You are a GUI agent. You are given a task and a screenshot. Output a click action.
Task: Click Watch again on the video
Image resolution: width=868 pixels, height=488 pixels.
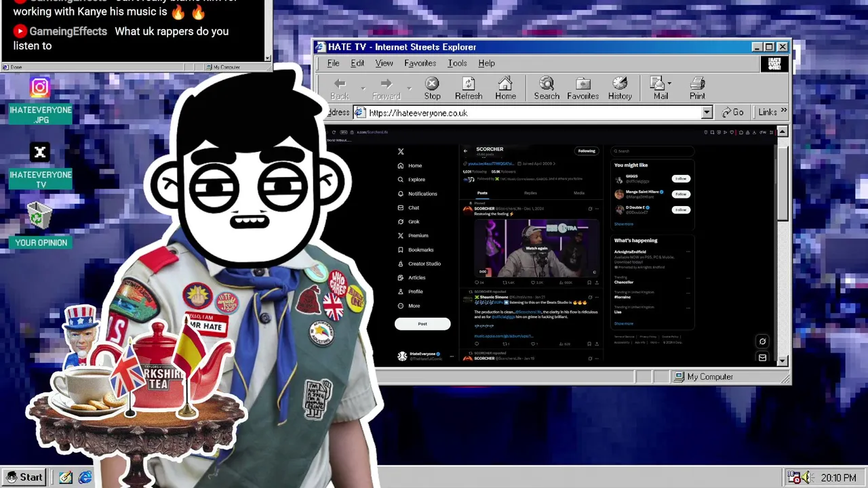(536, 248)
